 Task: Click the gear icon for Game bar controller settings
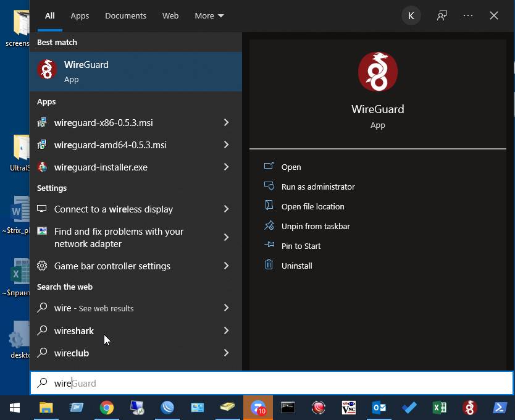tap(42, 266)
